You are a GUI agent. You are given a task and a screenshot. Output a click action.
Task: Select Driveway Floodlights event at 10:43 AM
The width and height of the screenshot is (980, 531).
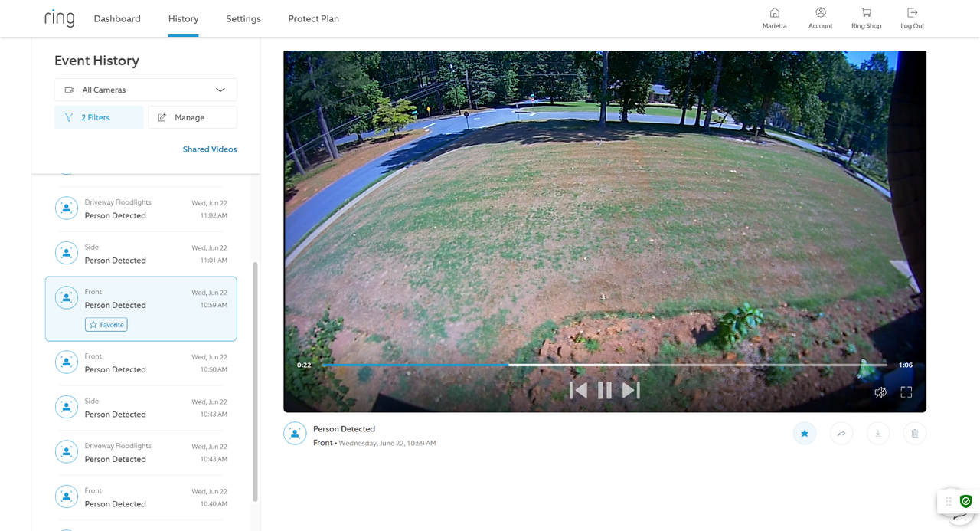[x=141, y=452]
